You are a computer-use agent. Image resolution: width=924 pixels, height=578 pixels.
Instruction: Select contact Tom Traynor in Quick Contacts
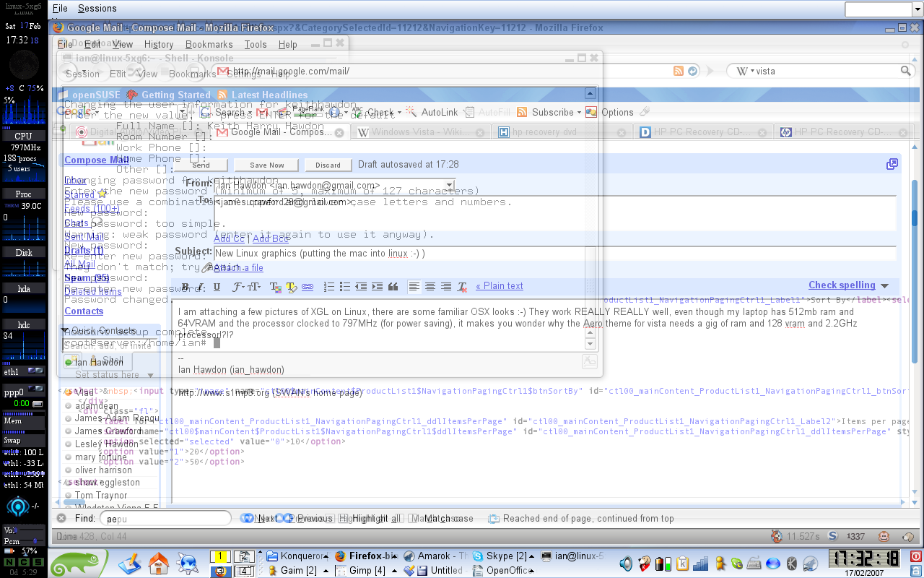pyautogui.click(x=100, y=496)
